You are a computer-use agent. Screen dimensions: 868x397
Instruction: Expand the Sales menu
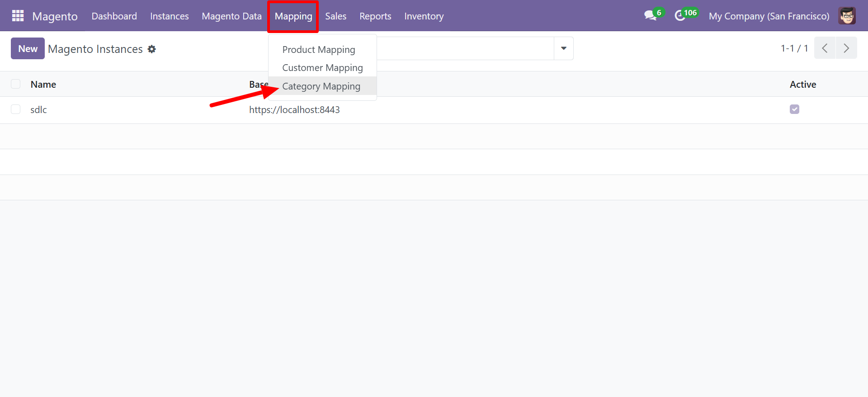coord(335,16)
